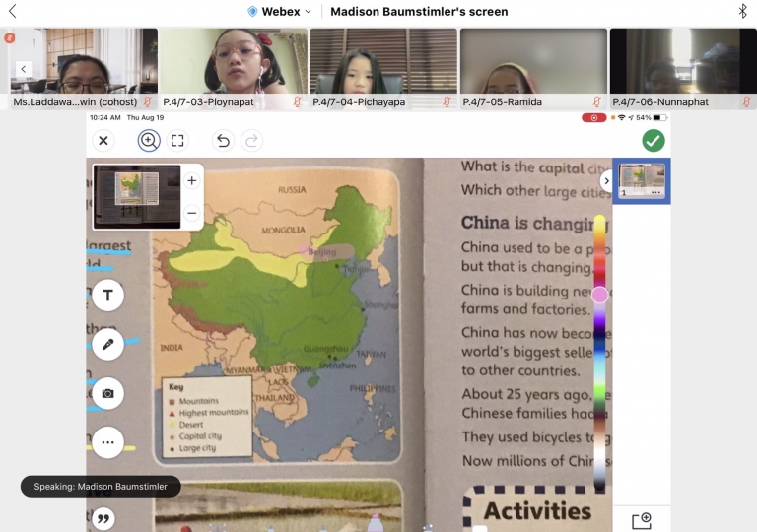Zoom in with the plus button
757x532 pixels.
point(191,180)
